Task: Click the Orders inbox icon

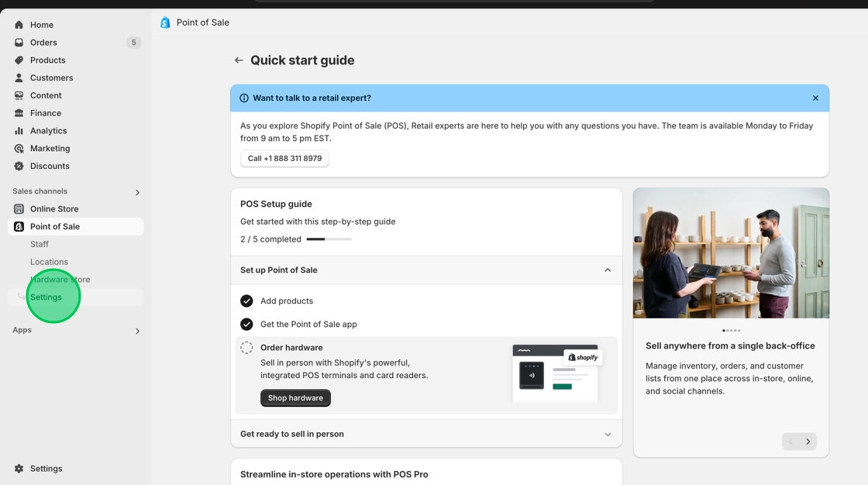Action: pos(19,43)
